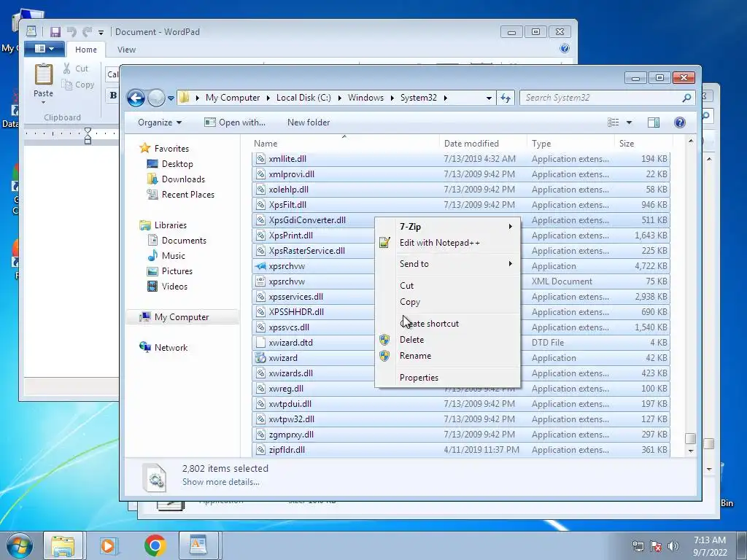Open the Windows Start orb
This screenshot has height=560, width=747.
(x=20, y=545)
